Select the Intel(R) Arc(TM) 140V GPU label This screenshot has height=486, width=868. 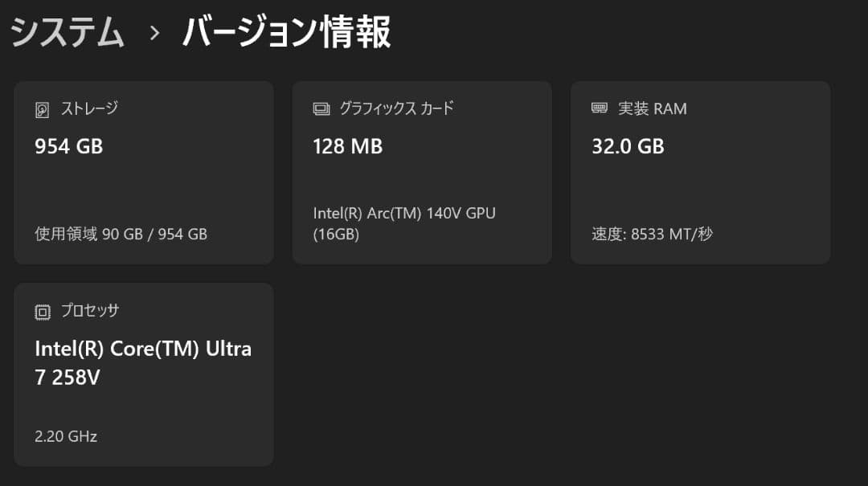point(404,213)
